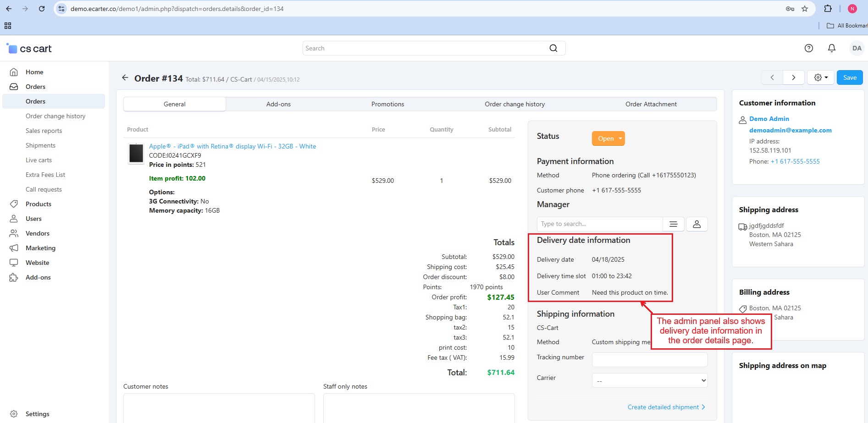Viewport: 868px width, 423px height.
Task: Click the notifications bell icon
Action: [831, 48]
